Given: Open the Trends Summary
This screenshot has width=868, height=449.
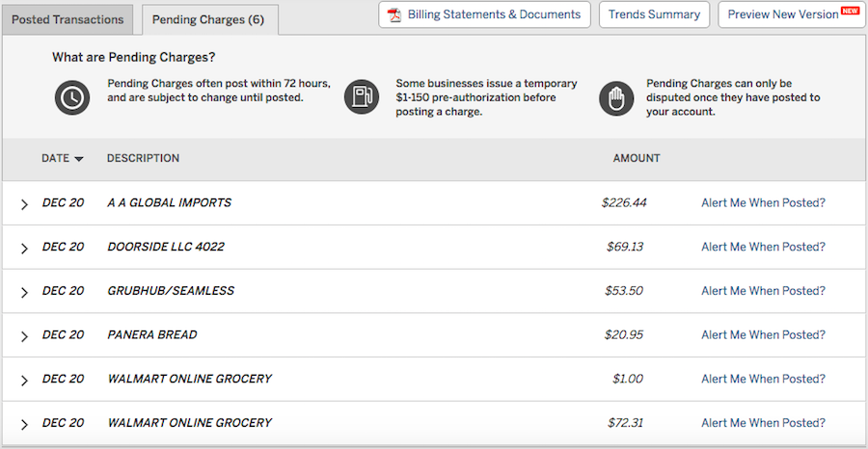Looking at the screenshot, I should click(x=654, y=14).
